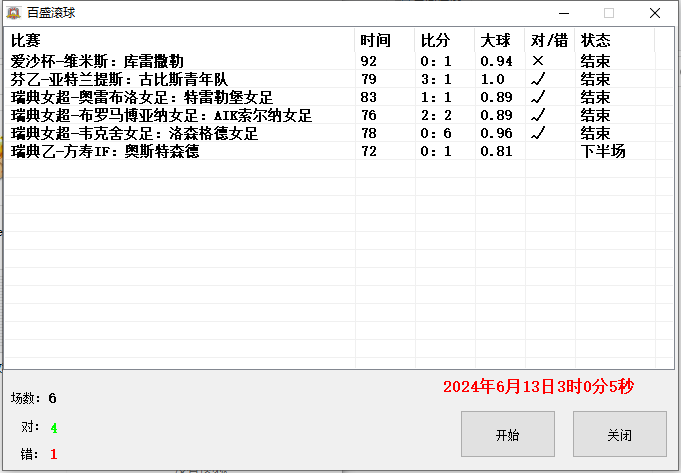The width and height of the screenshot is (681, 473).
Task: Click score 0:6 in 韦克舍女足 row
Action: 436,133
